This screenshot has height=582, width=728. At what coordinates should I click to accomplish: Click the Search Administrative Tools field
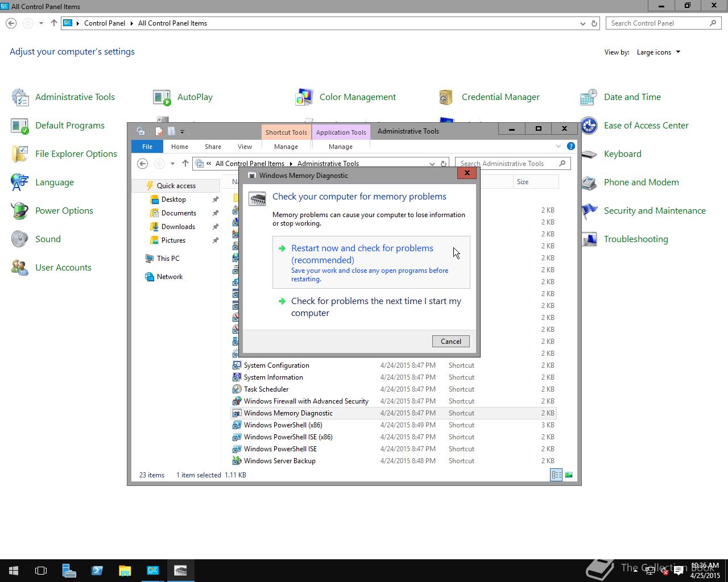[513, 164]
